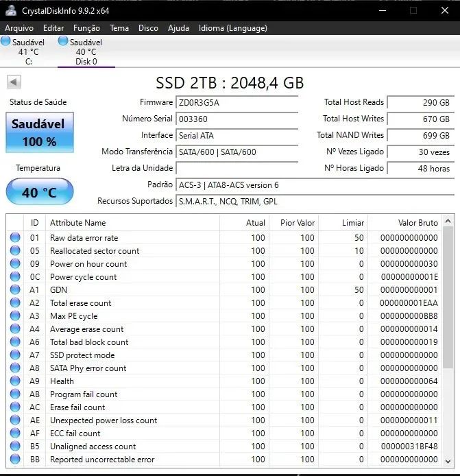Open the Função menu
Image resolution: width=460 pixels, height=476 pixels.
[x=86, y=28]
